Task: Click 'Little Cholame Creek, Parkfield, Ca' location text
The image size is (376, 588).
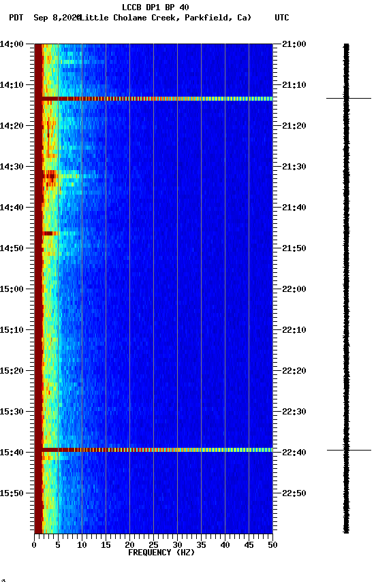Action: 163,18
